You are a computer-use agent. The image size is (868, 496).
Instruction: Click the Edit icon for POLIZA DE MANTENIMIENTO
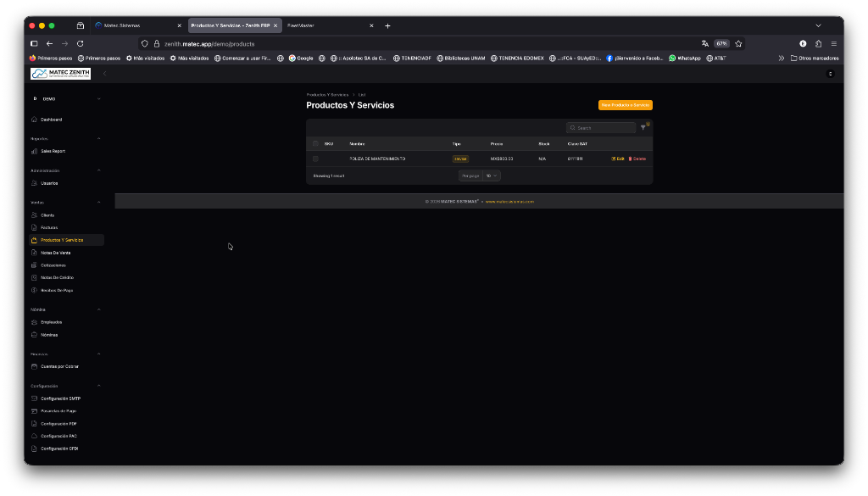point(614,159)
